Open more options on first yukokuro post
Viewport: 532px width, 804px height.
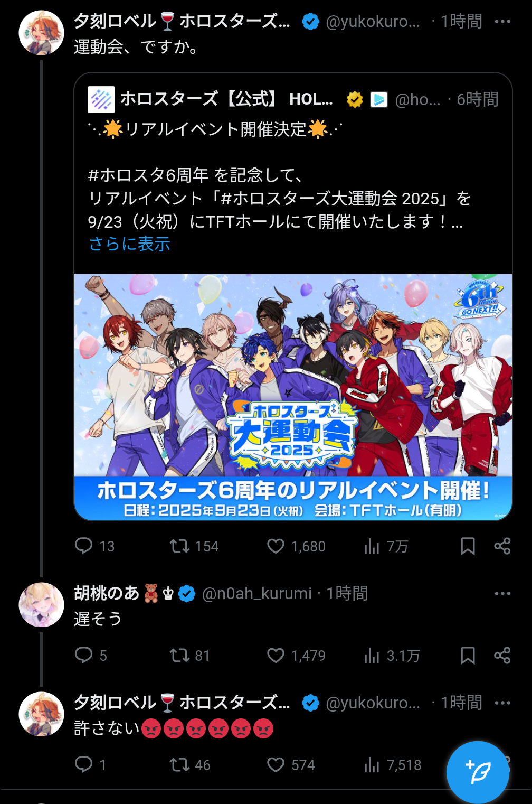(x=502, y=22)
